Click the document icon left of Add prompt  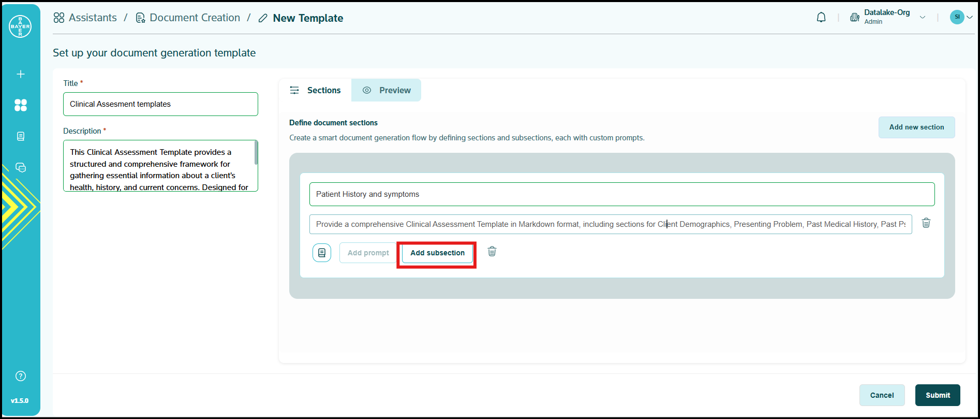pyautogui.click(x=322, y=253)
